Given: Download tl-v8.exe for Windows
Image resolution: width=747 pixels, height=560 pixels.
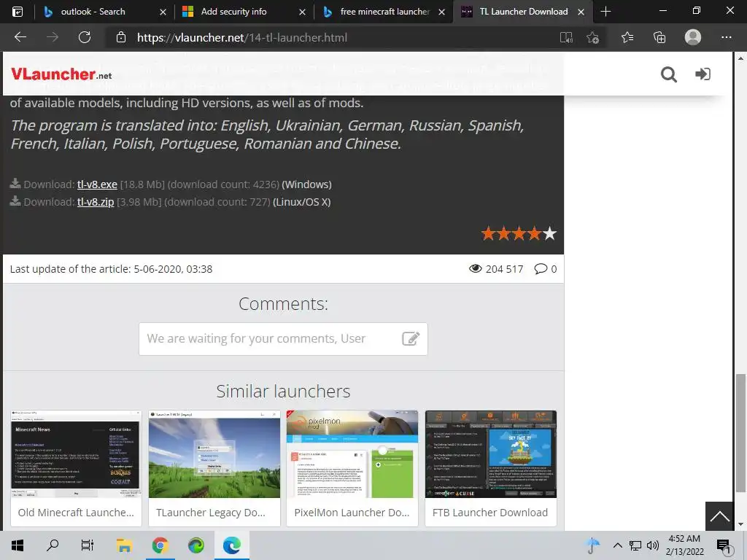Looking at the screenshot, I should [97, 184].
